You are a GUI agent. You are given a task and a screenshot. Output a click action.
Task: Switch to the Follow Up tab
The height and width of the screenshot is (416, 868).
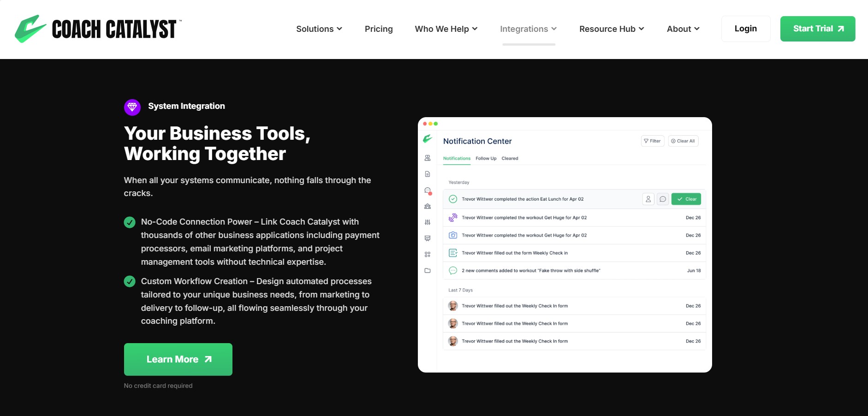pos(486,158)
